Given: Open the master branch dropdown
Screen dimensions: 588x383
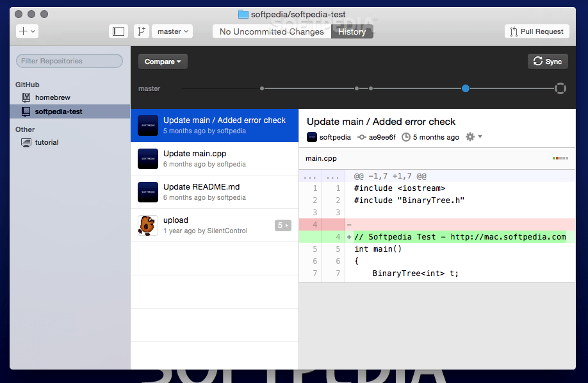Looking at the screenshot, I should pyautogui.click(x=172, y=31).
